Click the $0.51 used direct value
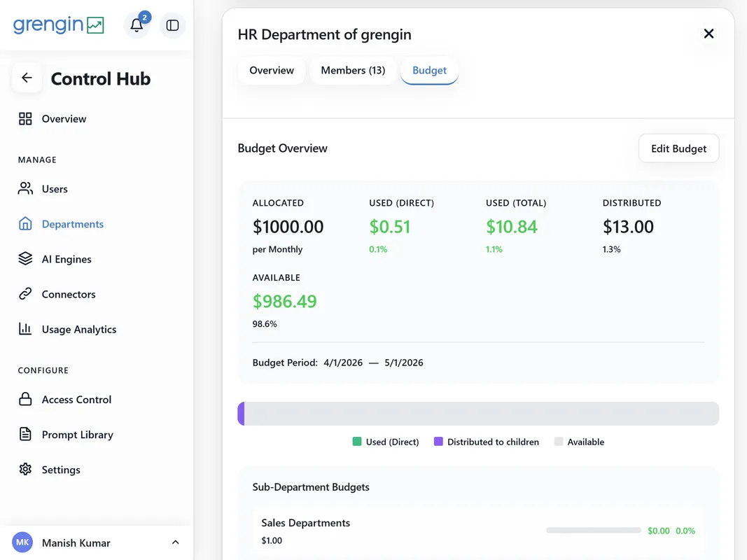 pyautogui.click(x=390, y=227)
